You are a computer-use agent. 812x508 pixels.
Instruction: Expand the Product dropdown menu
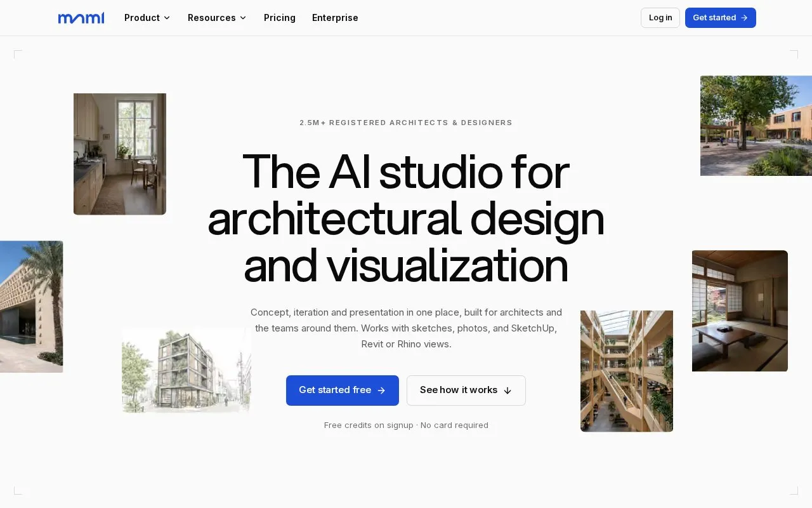coord(147,18)
